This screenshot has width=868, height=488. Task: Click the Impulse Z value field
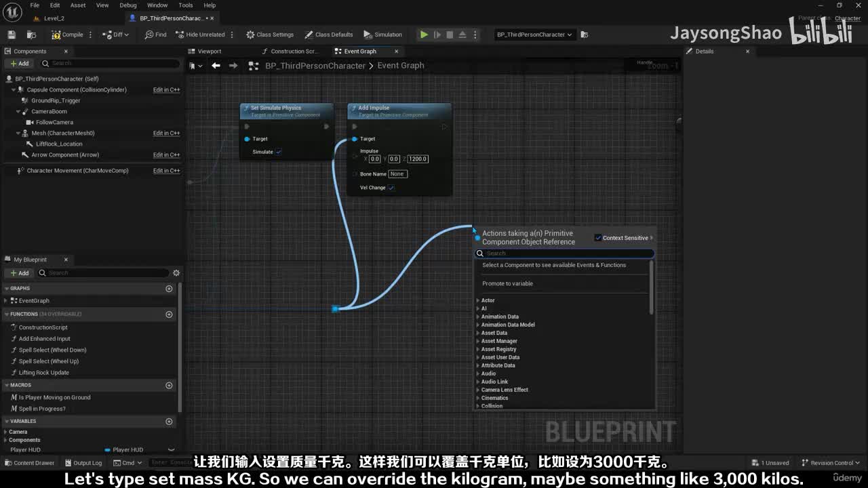[418, 159]
